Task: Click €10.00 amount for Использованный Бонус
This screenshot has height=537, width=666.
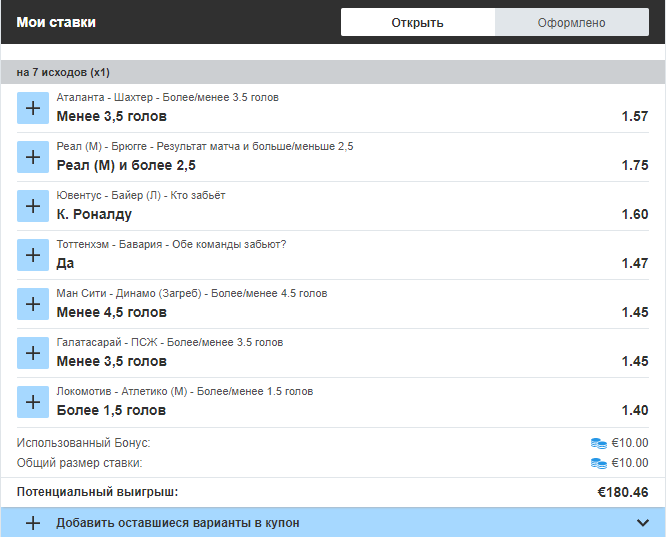Action: click(630, 443)
